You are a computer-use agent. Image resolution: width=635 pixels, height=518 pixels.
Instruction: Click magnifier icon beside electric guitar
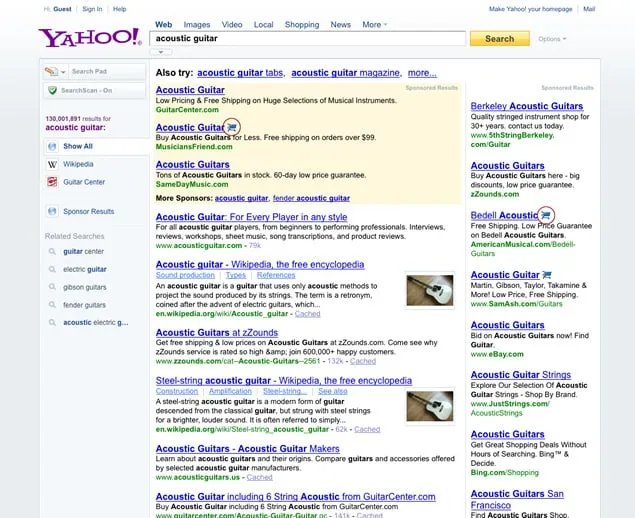tap(52, 269)
